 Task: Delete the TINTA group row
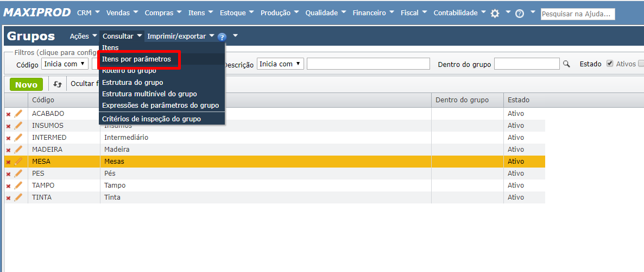coord(8,198)
